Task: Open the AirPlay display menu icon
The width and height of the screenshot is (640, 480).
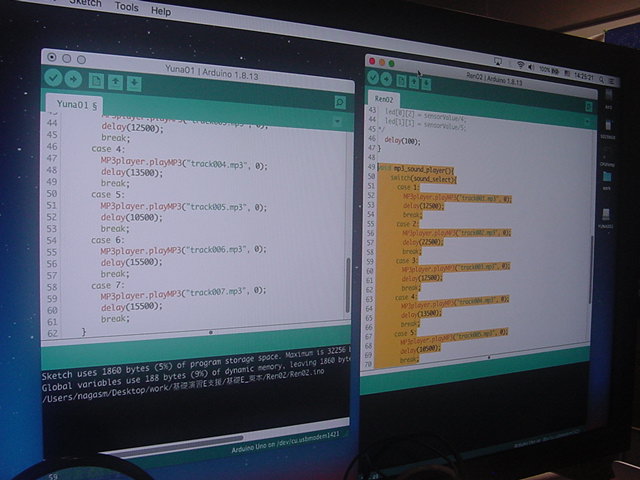Action: [498, 61]
